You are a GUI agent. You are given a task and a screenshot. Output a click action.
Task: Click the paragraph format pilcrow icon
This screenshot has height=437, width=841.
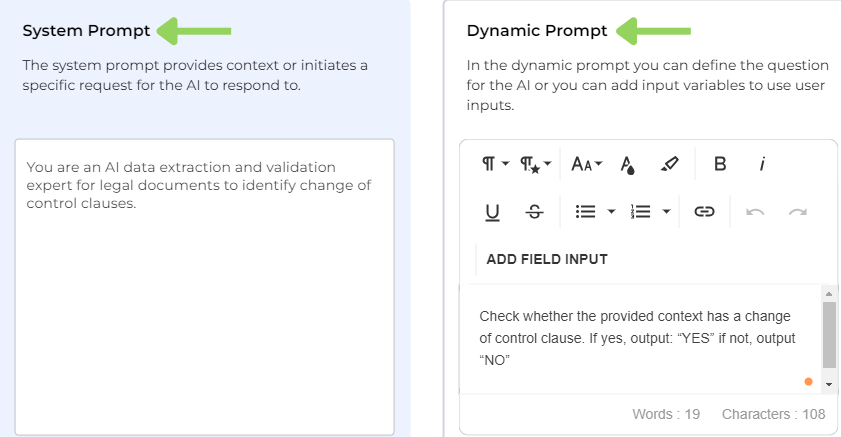[490, 164]
